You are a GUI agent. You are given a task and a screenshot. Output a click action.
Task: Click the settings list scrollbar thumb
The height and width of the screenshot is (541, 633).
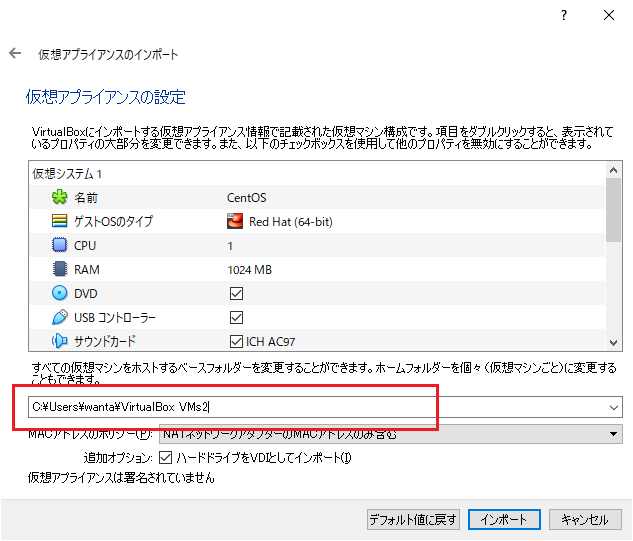tap(613, 210)
